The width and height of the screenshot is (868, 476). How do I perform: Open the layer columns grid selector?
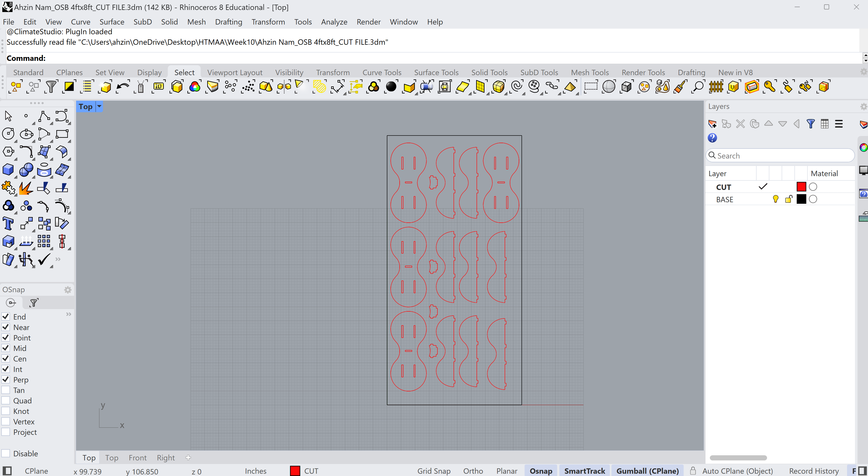pyautogui.click(x=825, y=124)
